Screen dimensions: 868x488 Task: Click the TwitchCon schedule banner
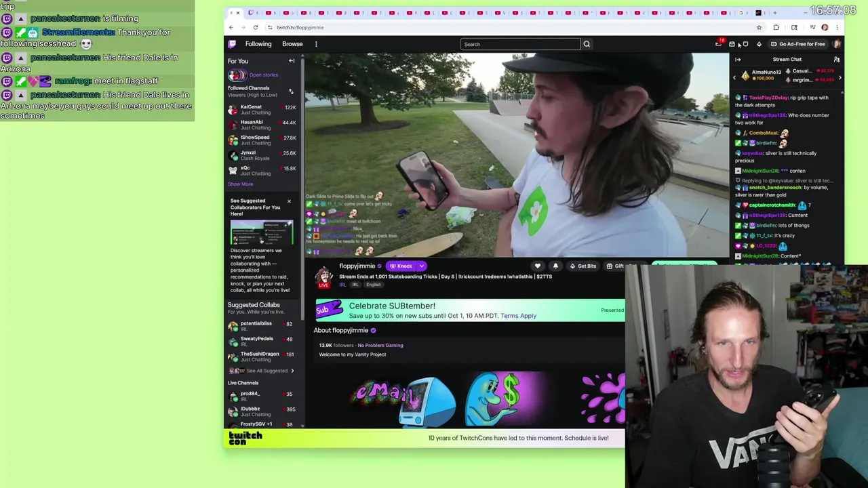(425, 438)
